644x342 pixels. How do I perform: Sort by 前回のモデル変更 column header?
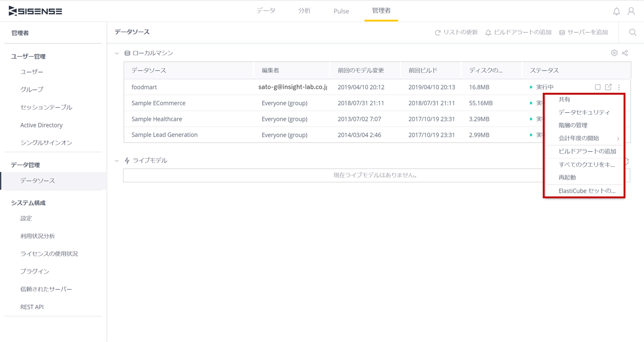(x=365, y=70)
